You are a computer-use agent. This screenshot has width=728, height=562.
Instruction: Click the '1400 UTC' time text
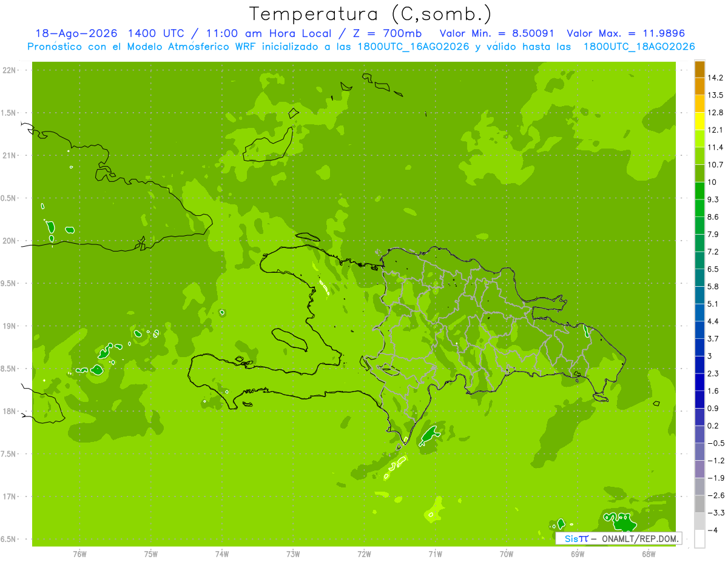click(x=155, y=33)
